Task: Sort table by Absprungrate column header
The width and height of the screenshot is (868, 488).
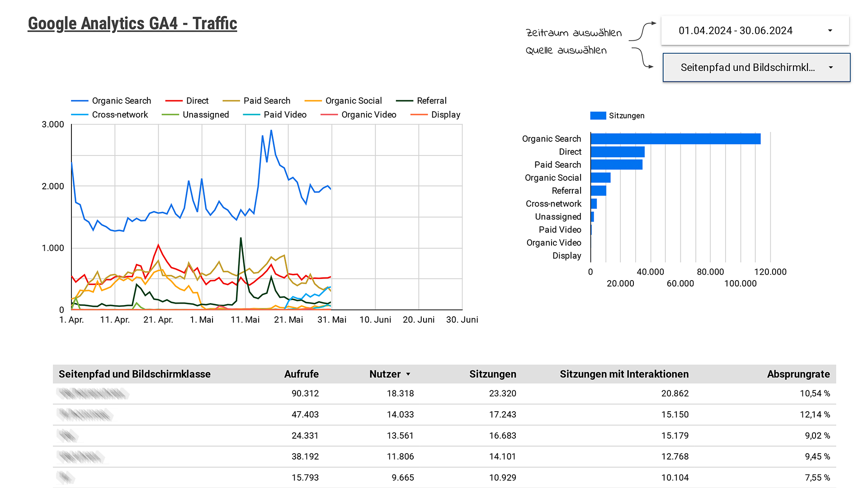Action: (x=798, y=374)
